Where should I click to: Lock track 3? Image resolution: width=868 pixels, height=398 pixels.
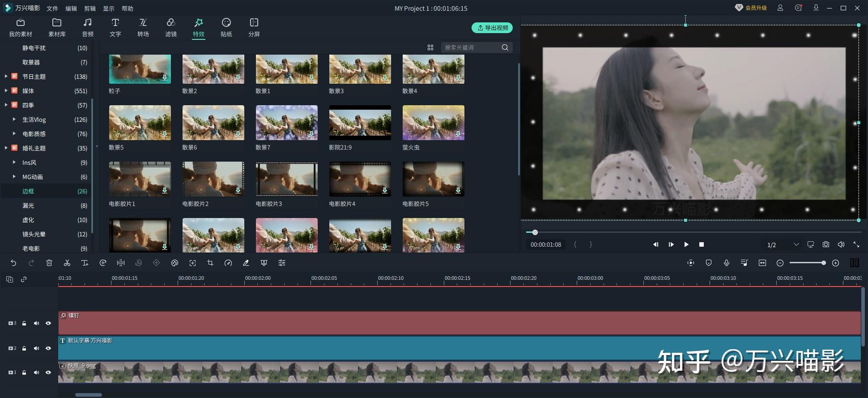coord(24,323)
